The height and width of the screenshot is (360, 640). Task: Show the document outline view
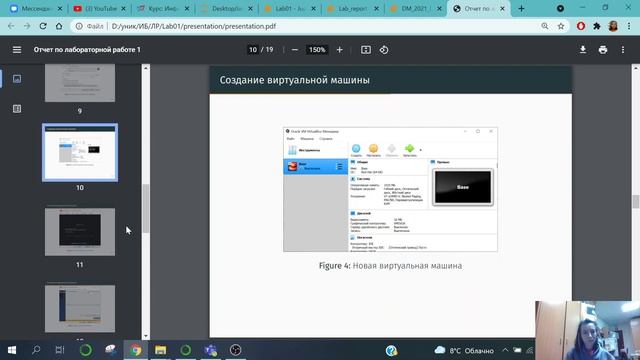point(17,109)
